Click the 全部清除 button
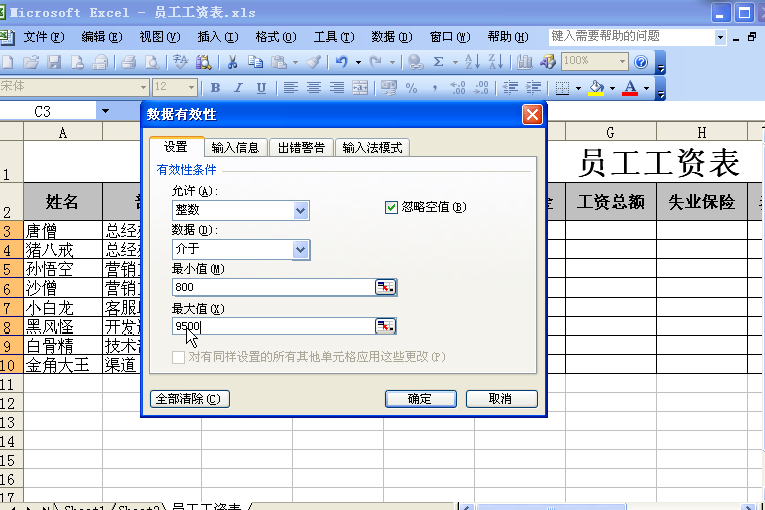This screenshot has width=765, height=510. tap(189, 399)
